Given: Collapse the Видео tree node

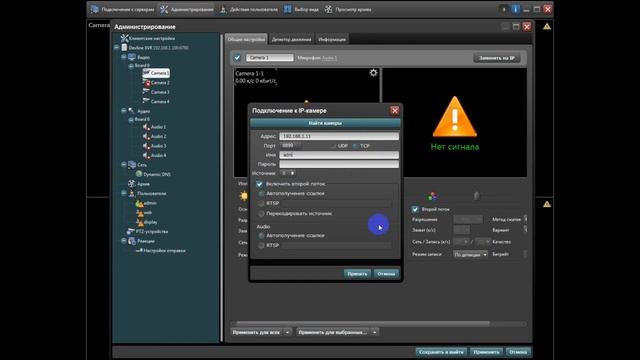Looking at the screenshot, I should (124, 57).
